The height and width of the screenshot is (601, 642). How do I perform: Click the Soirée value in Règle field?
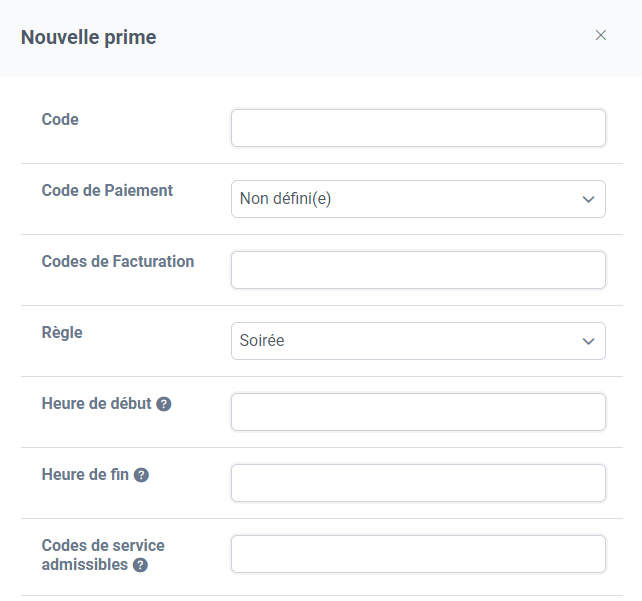point(262,340)
